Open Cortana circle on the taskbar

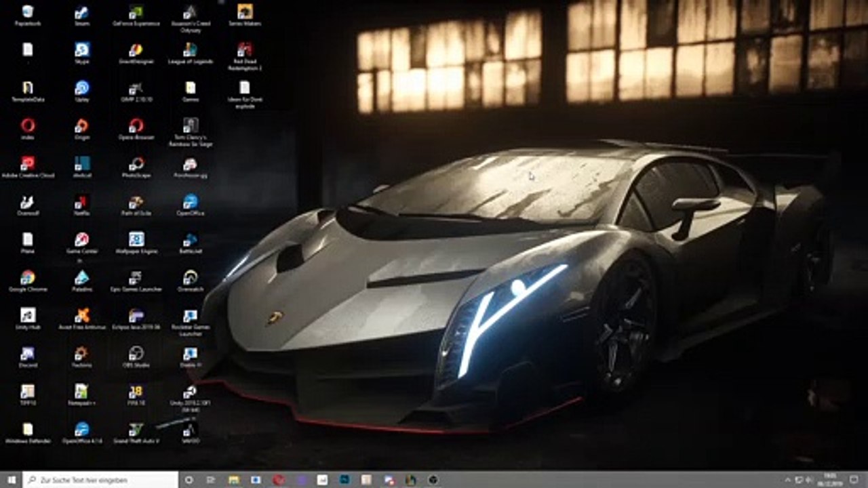click(189, 480)
